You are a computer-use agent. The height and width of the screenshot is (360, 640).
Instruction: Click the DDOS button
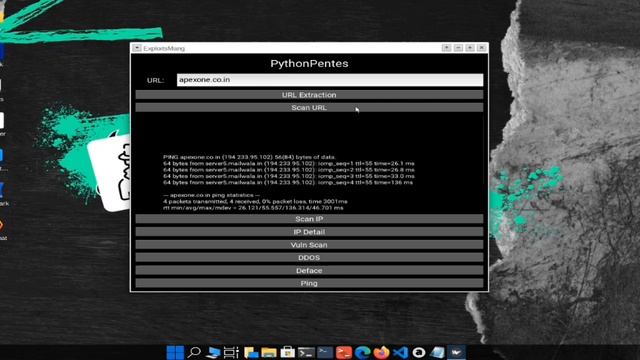309,258
